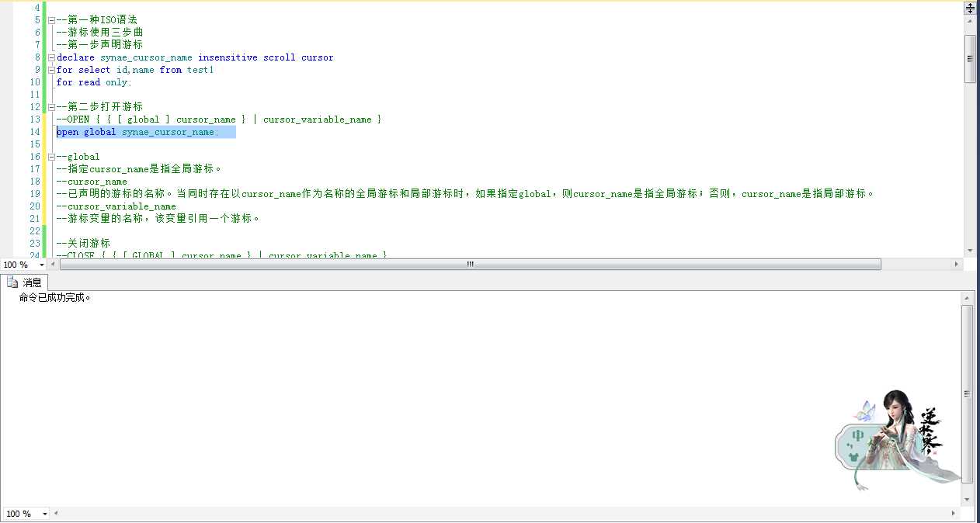Click the punctuation mode icon below 中

coord(848,445)
